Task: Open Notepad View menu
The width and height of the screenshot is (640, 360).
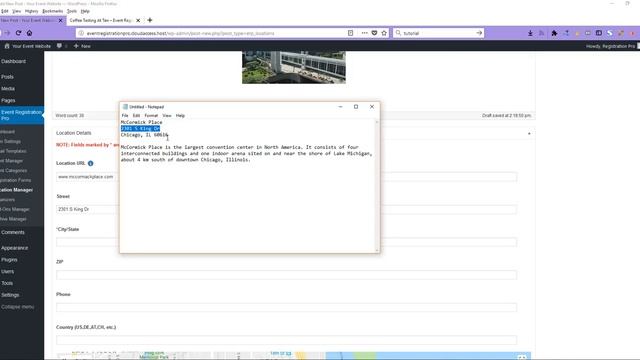Action: point(167,116)
